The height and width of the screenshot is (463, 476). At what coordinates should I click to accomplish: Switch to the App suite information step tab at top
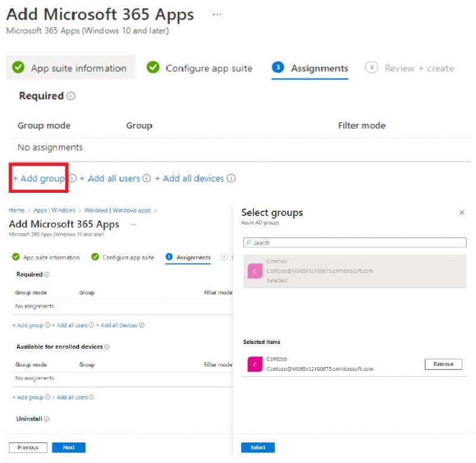pyautogui.click(x=70, y=68)
